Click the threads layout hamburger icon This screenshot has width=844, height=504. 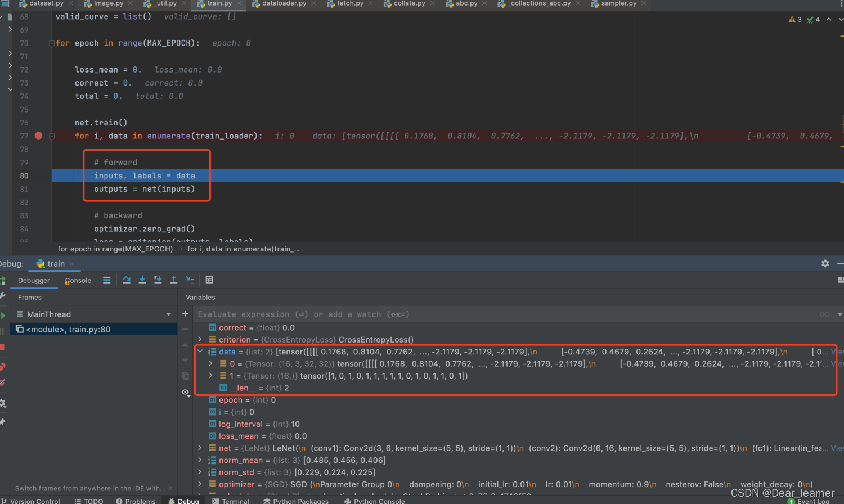(106, 280)
